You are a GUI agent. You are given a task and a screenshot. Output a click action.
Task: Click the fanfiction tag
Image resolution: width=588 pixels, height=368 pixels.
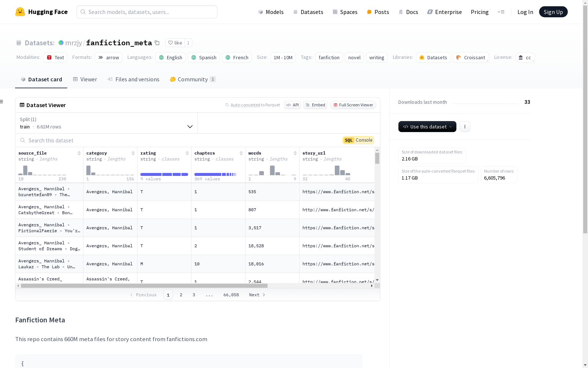point(329,57)
